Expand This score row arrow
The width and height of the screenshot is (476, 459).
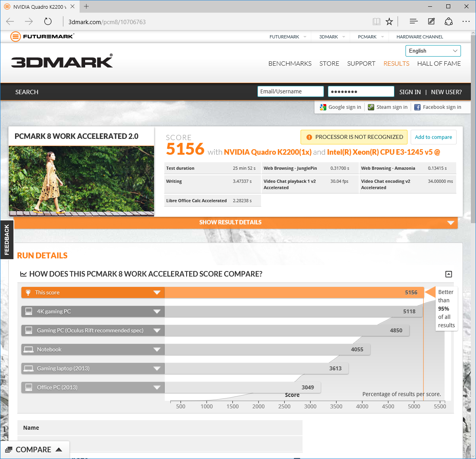tap(157, 292)
